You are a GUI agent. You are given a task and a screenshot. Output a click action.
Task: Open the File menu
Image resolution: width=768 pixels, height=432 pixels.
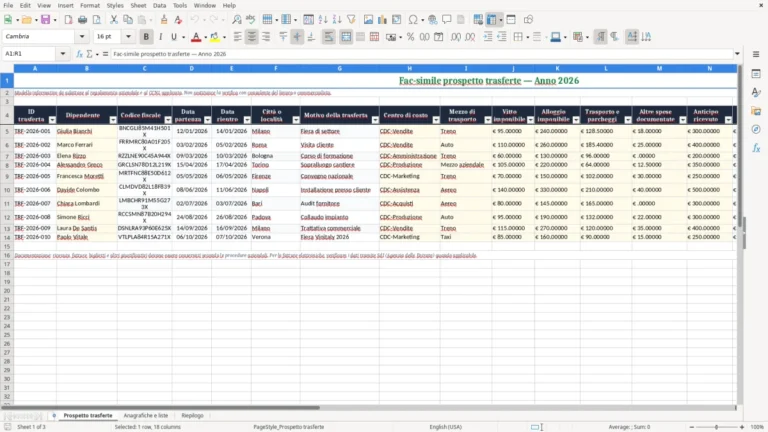8,5
